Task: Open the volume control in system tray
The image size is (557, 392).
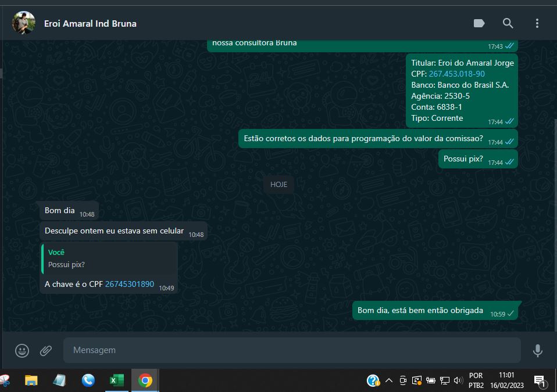Action: tap(458, 381)
